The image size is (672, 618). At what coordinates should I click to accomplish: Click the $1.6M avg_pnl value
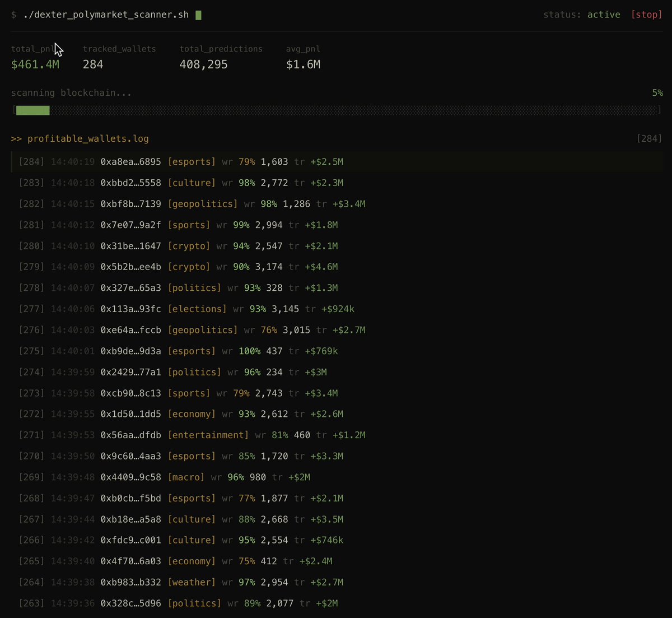(303, 64)
